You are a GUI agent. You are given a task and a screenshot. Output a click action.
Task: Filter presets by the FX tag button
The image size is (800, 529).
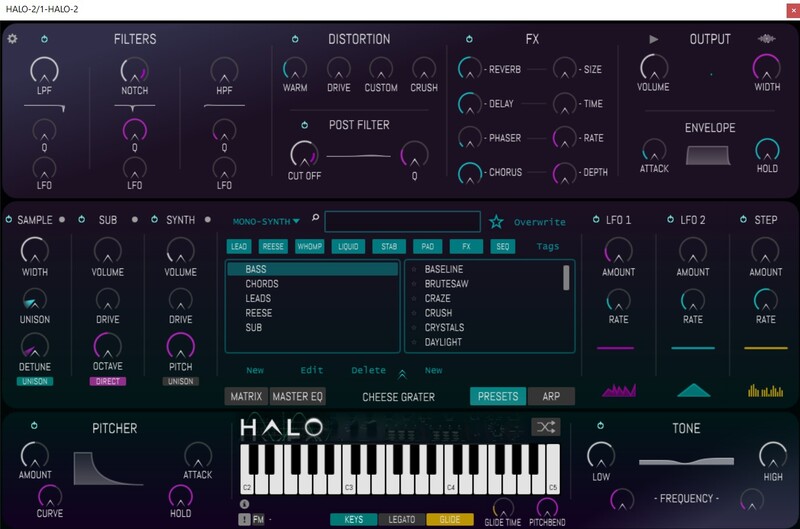click(x=466, y=246)
